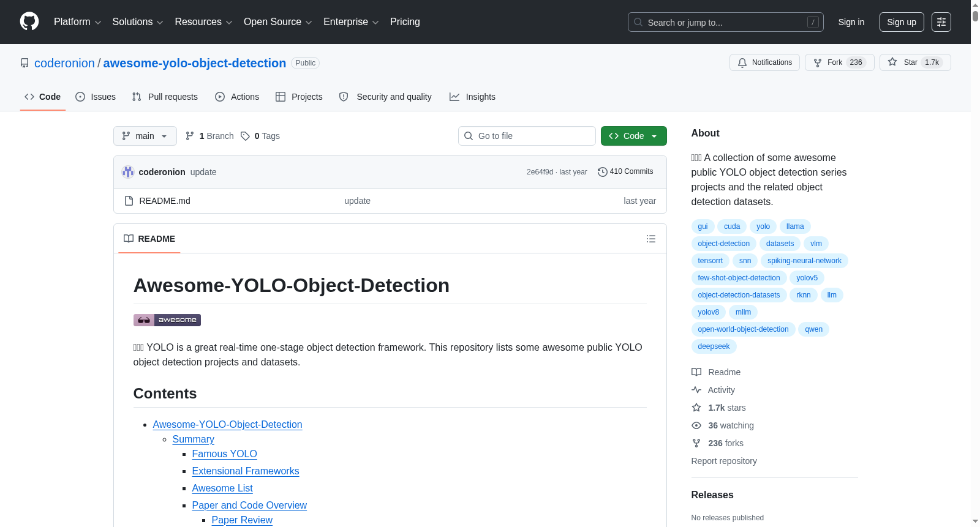Click Sign in

click(x=851, y=22)
